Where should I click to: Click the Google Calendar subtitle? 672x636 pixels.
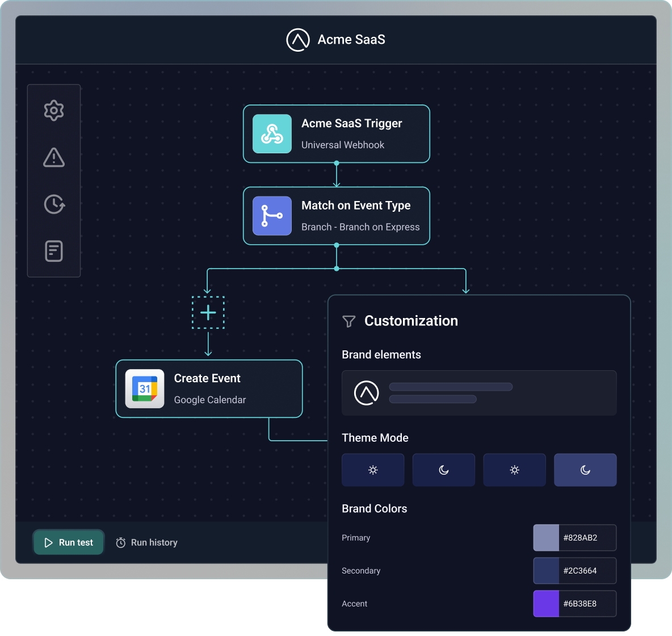(210, 400)
